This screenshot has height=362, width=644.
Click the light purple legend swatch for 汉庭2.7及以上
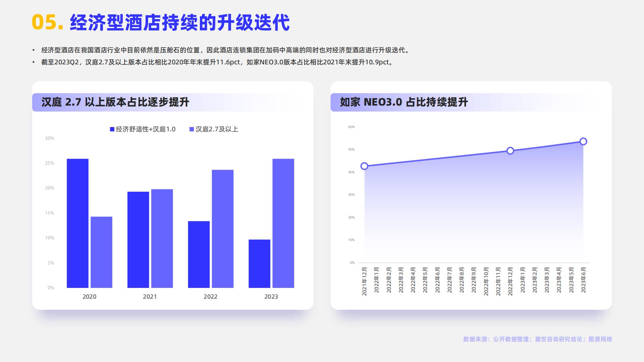point(192,129)
